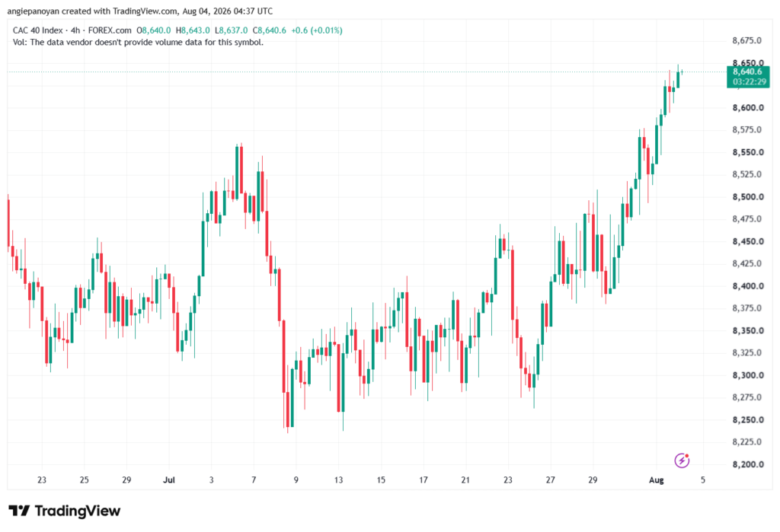The image size is (780, 532).
Task: Click the green 8,640.6 current price tag
Action: click(x=747, y=72)
